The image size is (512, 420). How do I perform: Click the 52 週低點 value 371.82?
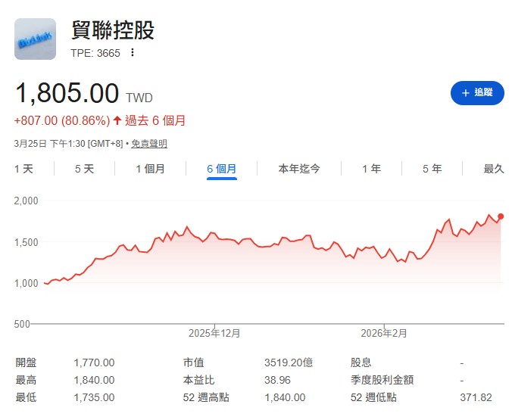tap(476, 397)
